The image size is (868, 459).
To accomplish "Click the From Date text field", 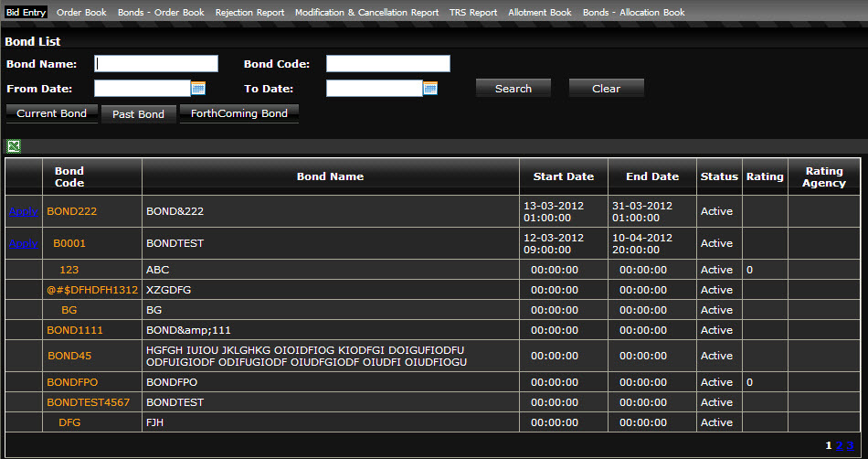I will 143,88.
